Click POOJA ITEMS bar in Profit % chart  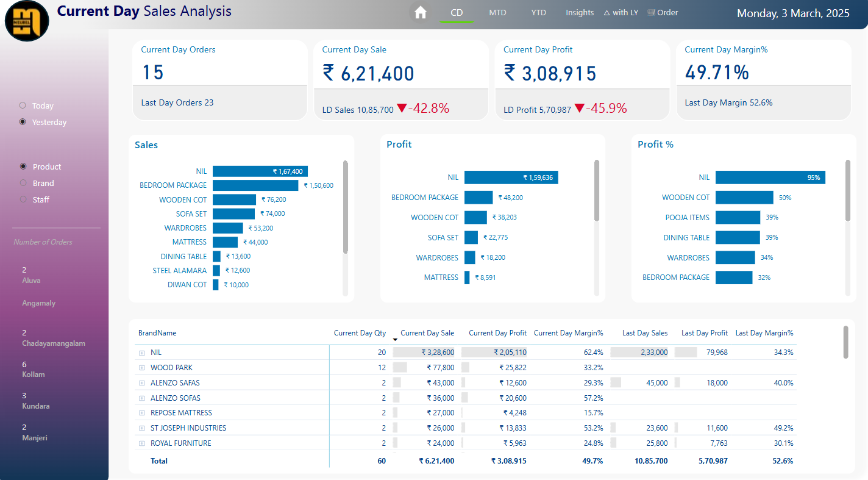click(738, 217)
